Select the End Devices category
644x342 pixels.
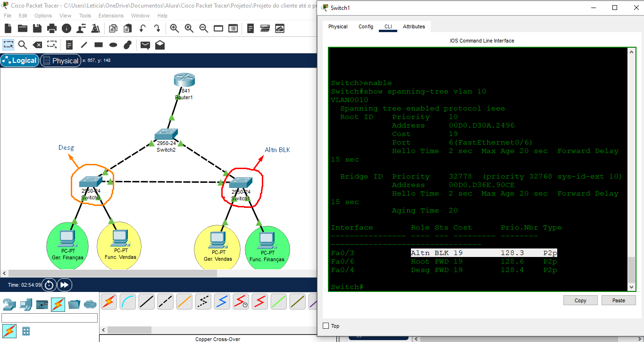coord(26,304)
